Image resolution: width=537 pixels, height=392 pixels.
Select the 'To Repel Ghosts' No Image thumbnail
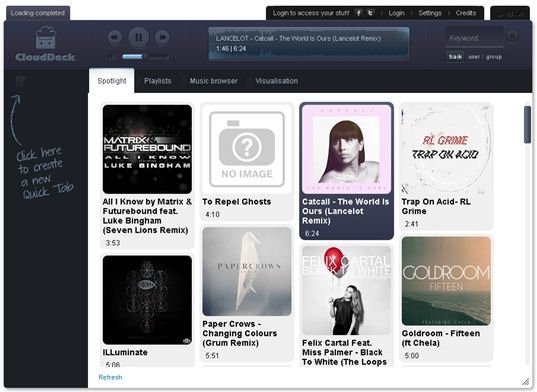(x=247, y=149)
